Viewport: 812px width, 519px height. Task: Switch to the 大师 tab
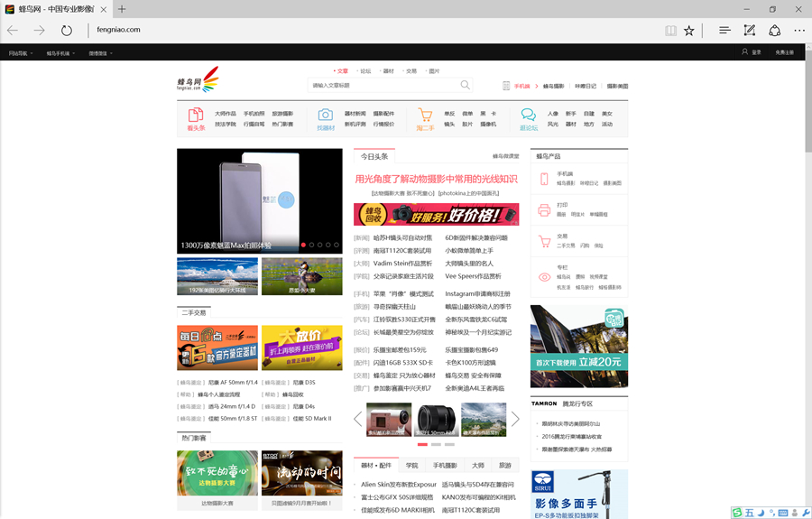[478, 465]
